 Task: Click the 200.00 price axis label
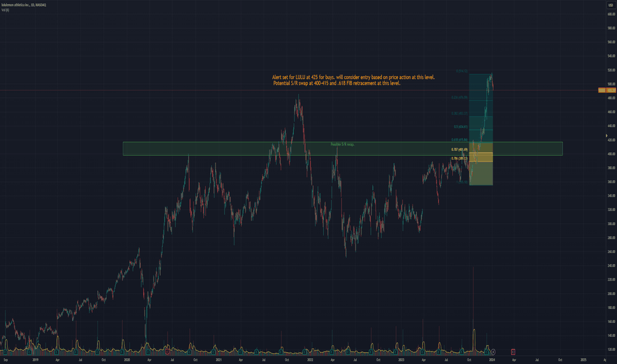[611, 294]
